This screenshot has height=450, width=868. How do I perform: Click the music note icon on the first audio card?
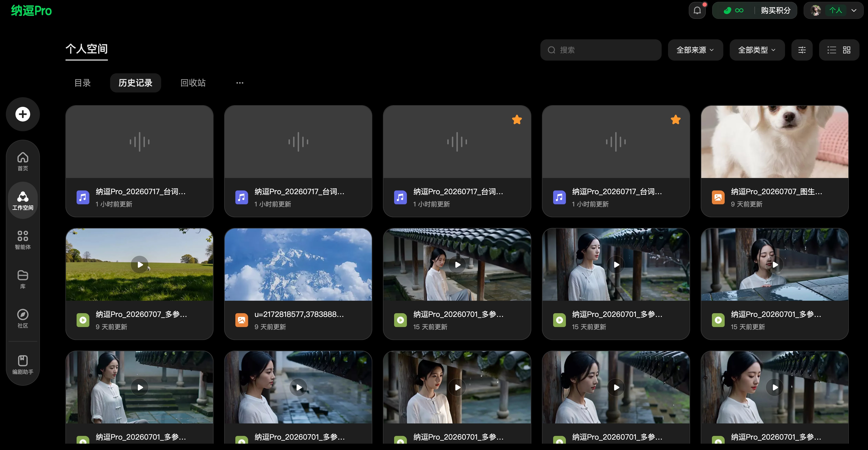tap(82, 197)
